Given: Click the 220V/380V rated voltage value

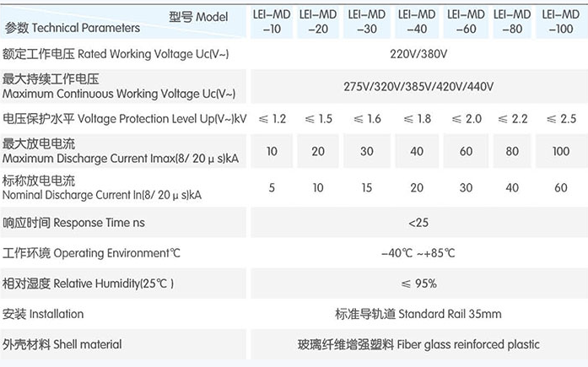Looking at the screenshot, I should coord(418,54).
